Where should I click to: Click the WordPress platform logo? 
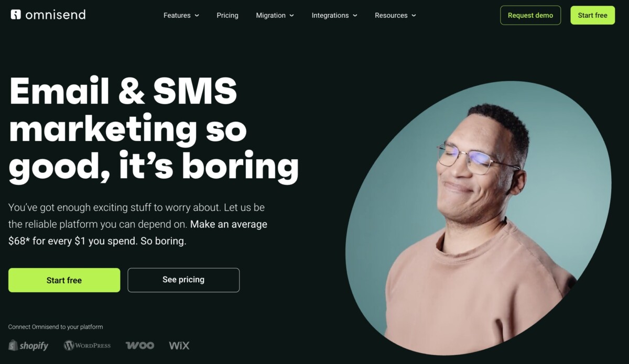click(x=87, y=346)
